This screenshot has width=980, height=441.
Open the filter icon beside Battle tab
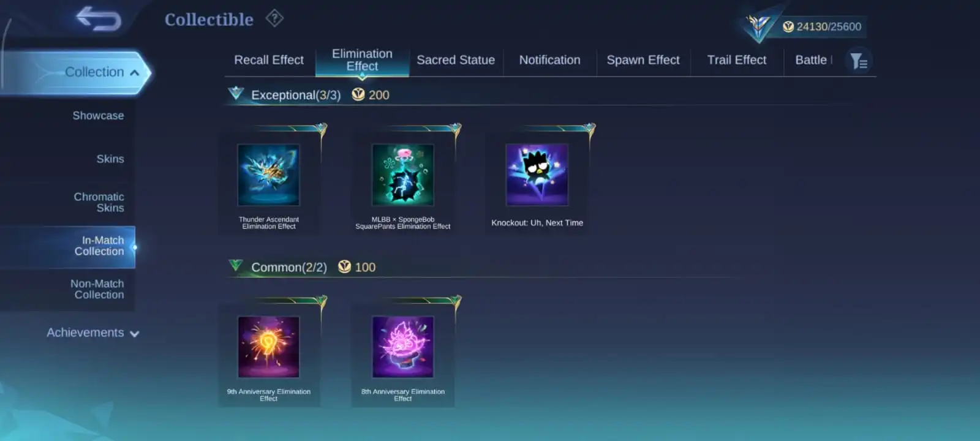pyautogui.click(x=859, y=61)
